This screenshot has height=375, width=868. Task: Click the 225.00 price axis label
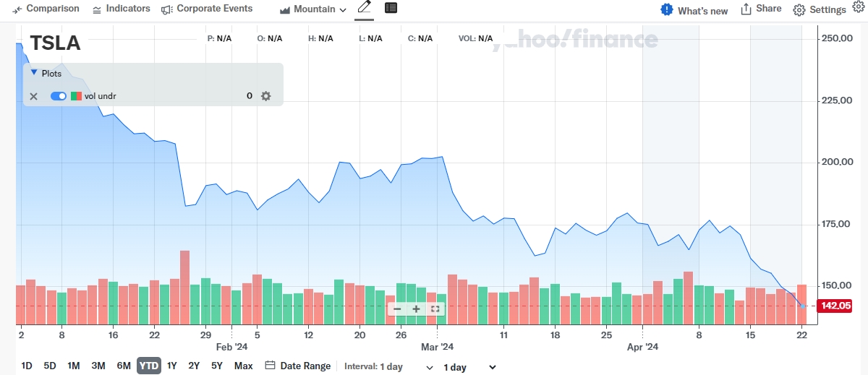pos(838,100)
